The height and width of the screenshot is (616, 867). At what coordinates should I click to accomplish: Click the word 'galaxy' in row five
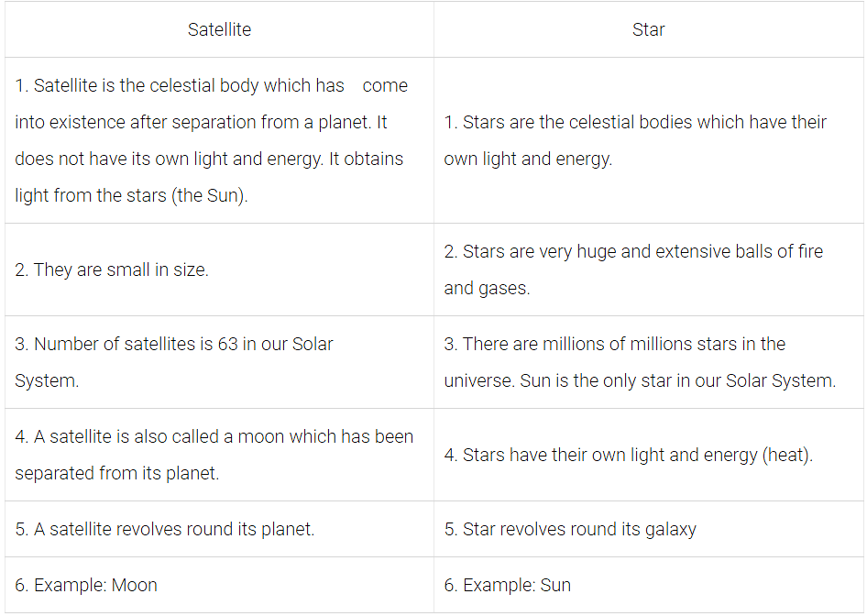pyautogui.click(x=669, y=530)
